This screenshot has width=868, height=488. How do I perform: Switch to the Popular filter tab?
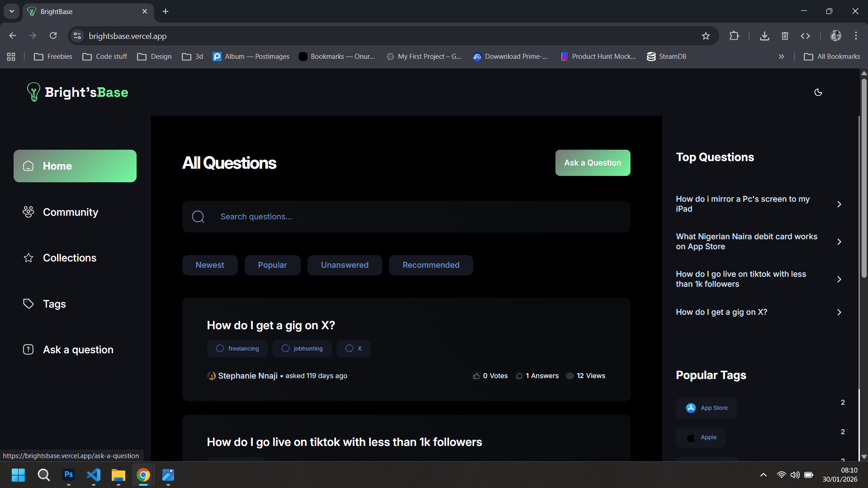coord(272,265)
